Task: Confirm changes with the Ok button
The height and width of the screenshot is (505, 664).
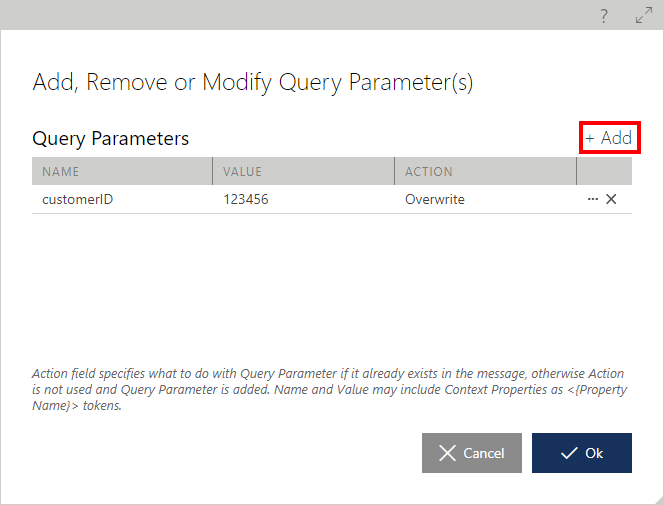Action: click(x=582, y=453)
